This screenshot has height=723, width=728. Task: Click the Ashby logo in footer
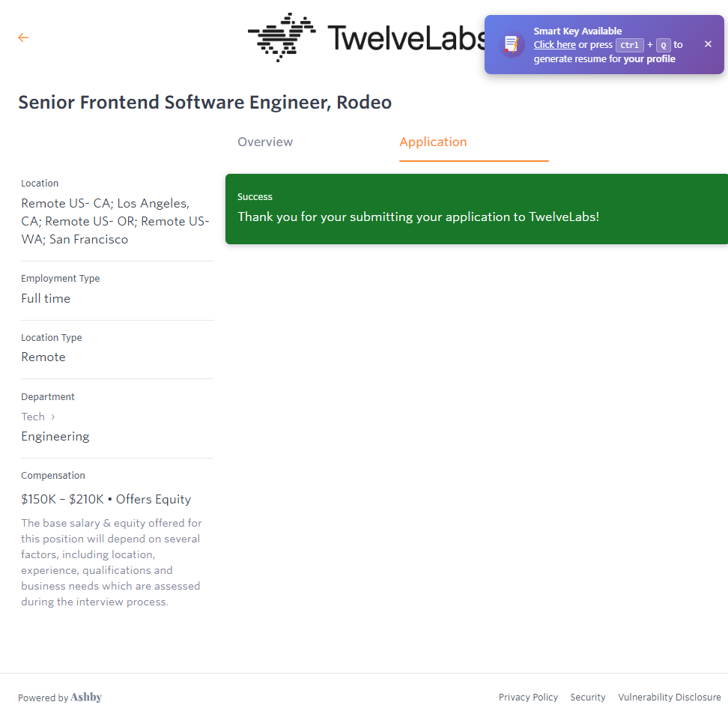pos(86,698)
